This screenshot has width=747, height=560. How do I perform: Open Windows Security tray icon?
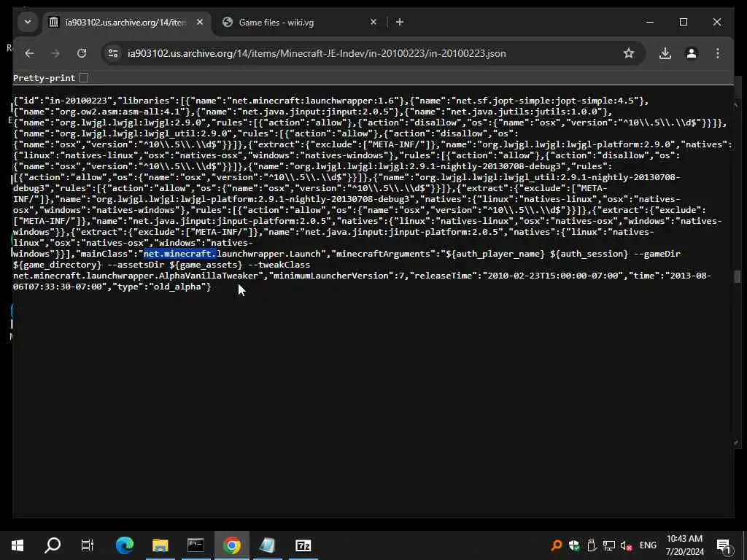574,545
